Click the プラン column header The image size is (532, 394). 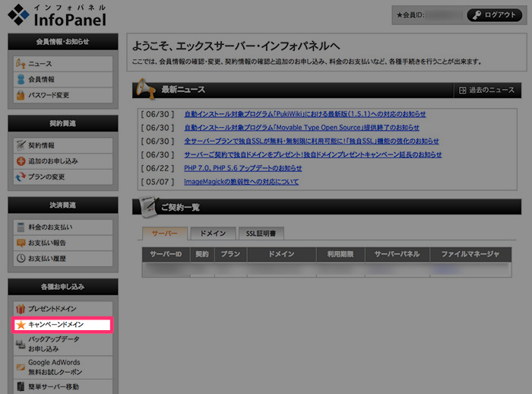tap(231, 254)
